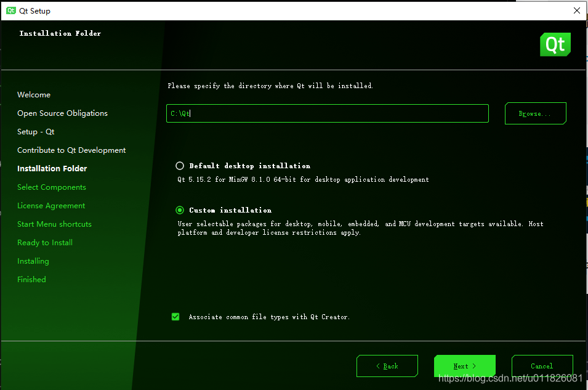Open Browse dialog for install folder
This screenshot has width=588, height=390.
click(535, 113)
